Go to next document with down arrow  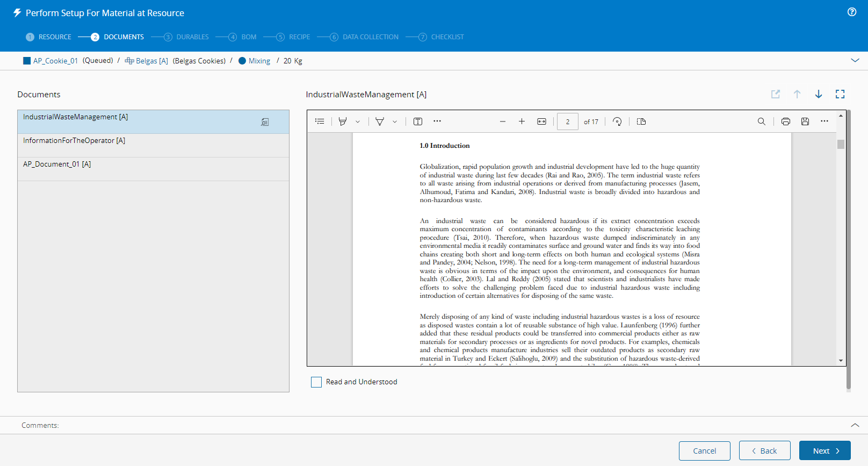(819, 94)
